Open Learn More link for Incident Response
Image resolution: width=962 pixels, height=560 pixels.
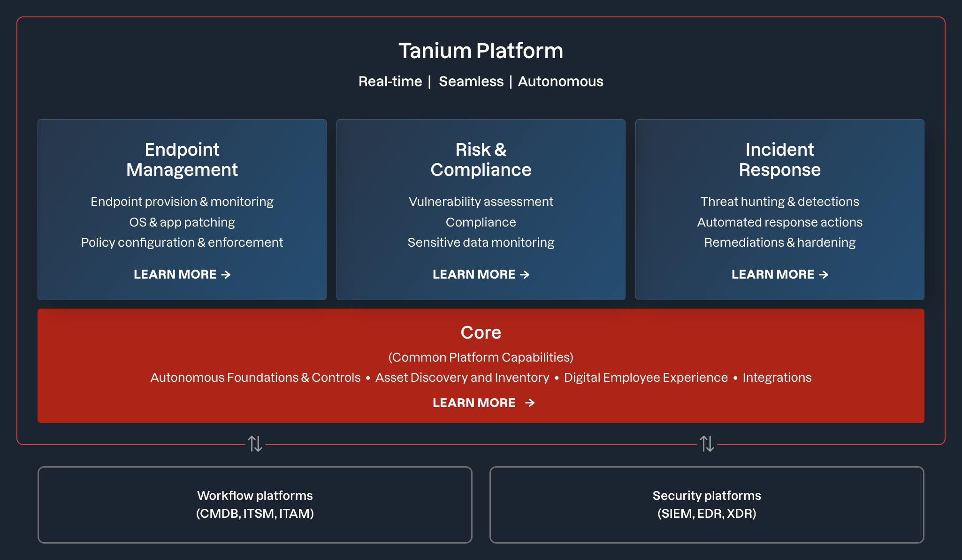click(773, 274)
